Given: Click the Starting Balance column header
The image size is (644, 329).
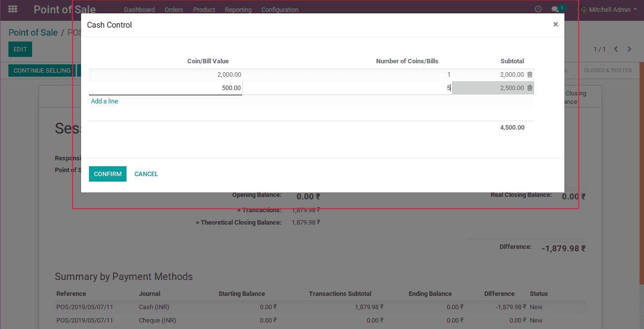Looking at the screenshot, I should point(242,293).
